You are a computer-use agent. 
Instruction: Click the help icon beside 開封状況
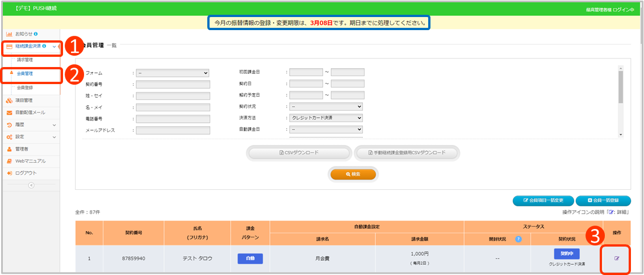tap(518, 239)
